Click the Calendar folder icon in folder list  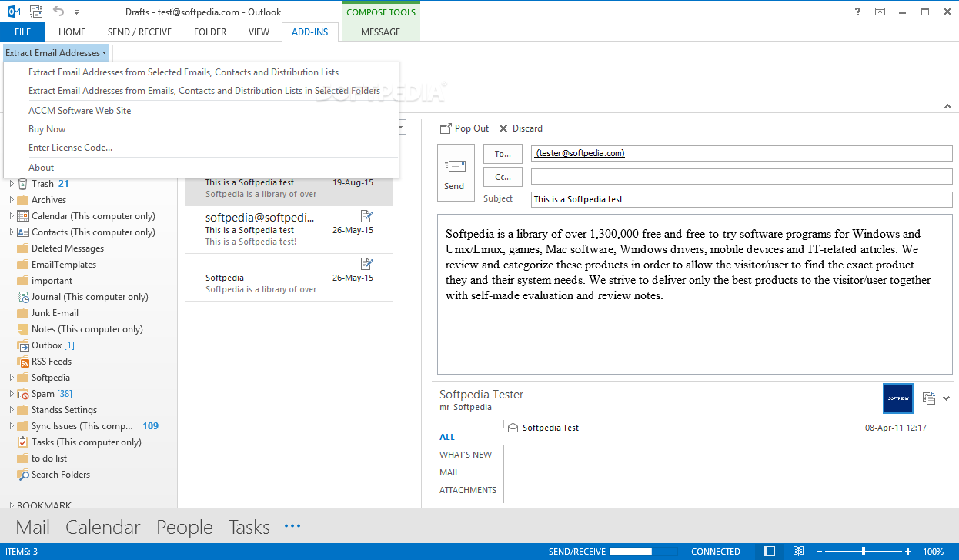click(23, 216)
